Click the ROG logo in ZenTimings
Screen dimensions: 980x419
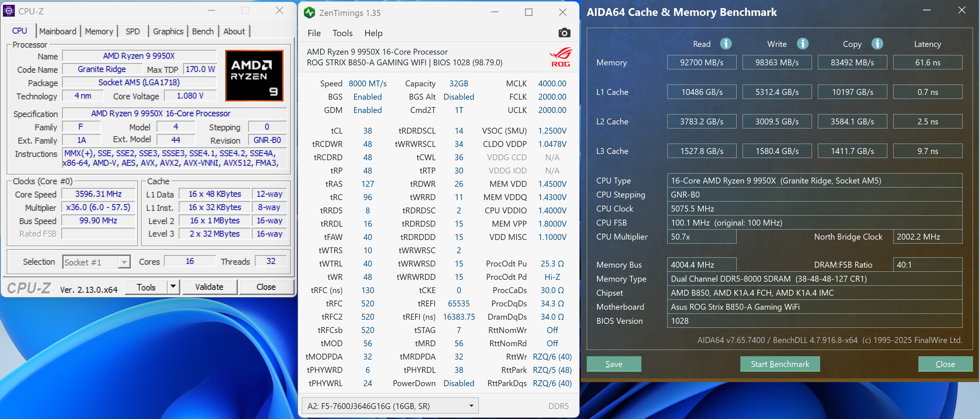click(x=561, y=57)
